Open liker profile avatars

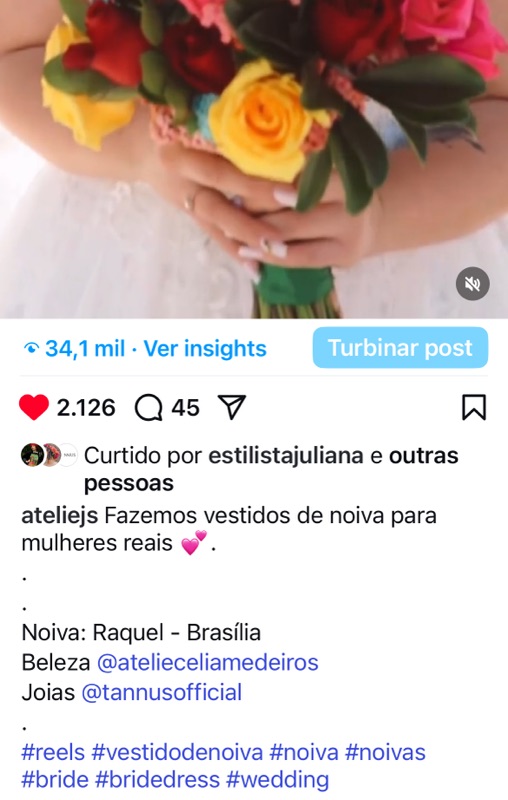(x=49, y=455)
